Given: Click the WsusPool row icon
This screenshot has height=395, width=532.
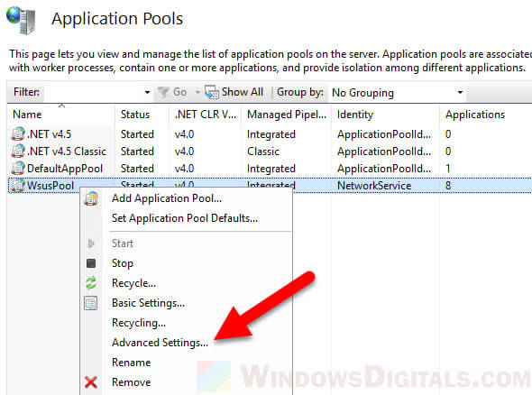Looking at the screenshot, I should click(x=18, y=185).
